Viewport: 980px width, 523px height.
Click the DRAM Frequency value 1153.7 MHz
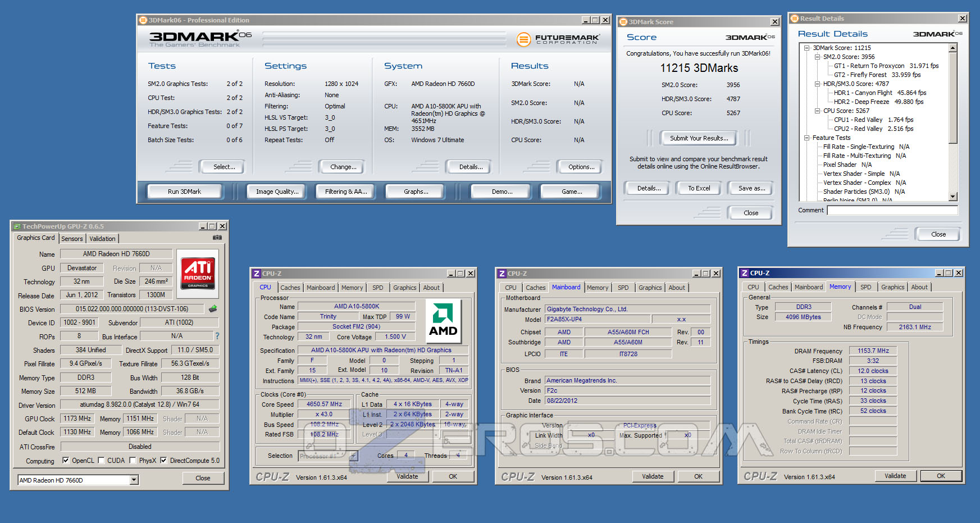(873, 351)
